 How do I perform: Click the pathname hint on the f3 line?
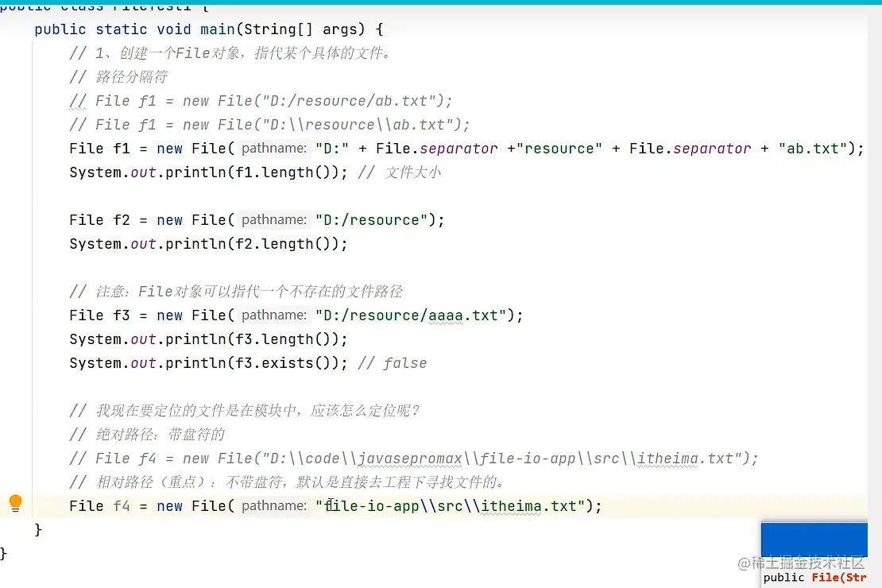(x=274, y=315)
